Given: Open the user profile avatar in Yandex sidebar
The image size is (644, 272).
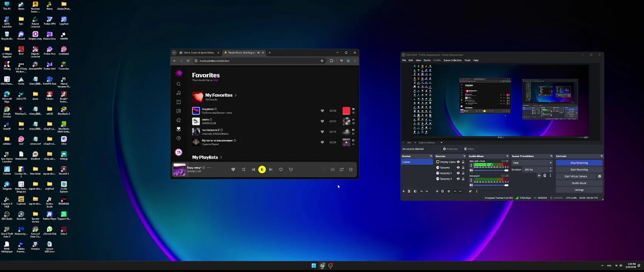Looking at the screenshot, I should (179, 152).
